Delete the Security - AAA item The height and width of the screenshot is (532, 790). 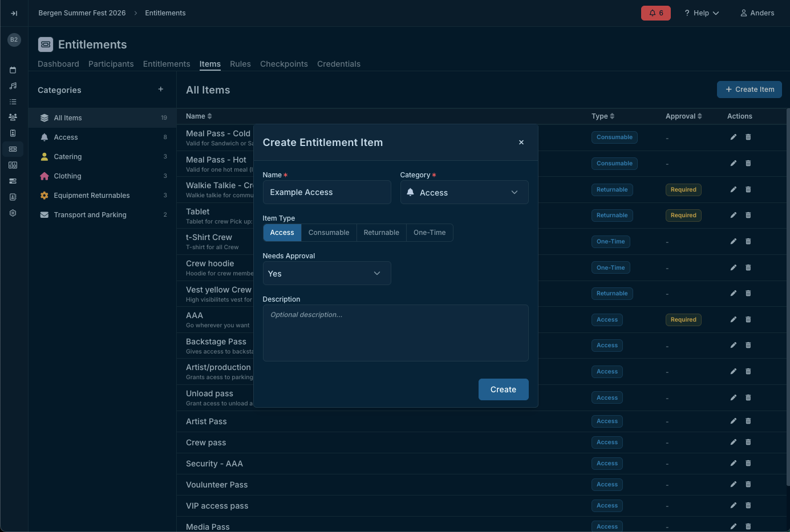click(748, 463)
